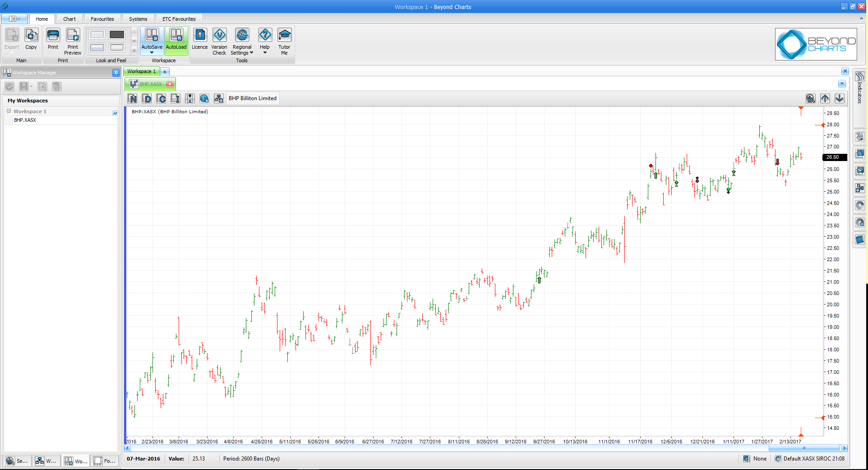
Task: Click the delete workspace trash icon
Action: [56, 87]
